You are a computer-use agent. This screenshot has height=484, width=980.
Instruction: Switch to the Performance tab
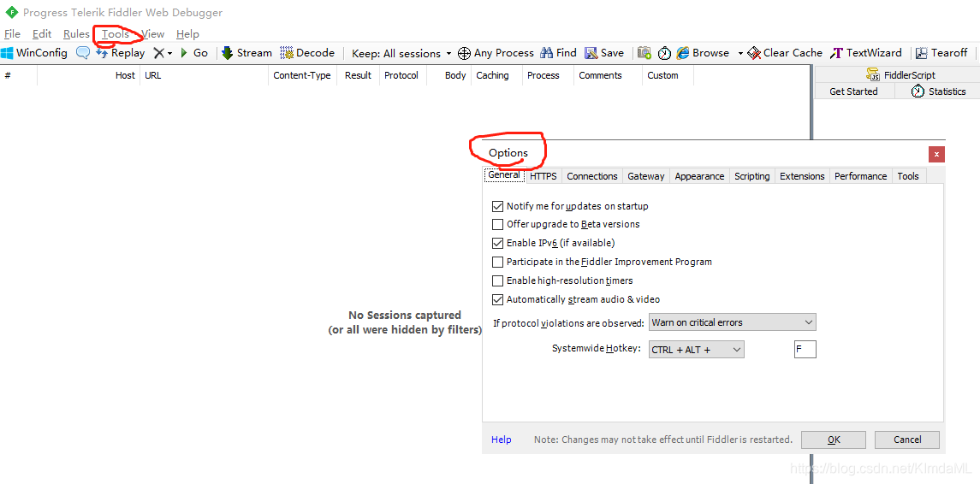click(861, 176)
